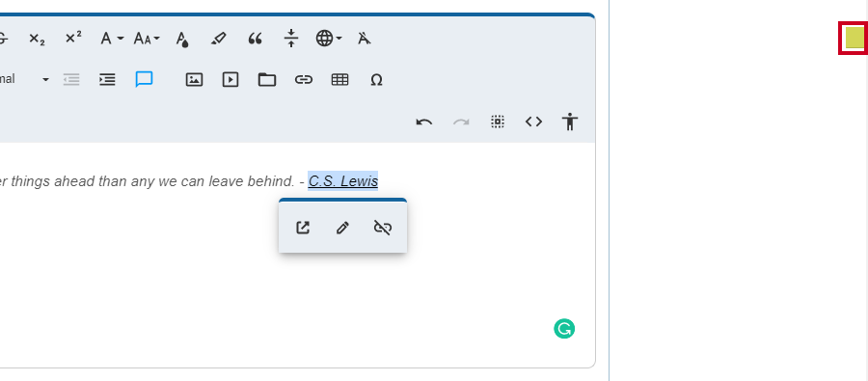Choose a text color
Screen dimensions: 868x381
point(182,39)
